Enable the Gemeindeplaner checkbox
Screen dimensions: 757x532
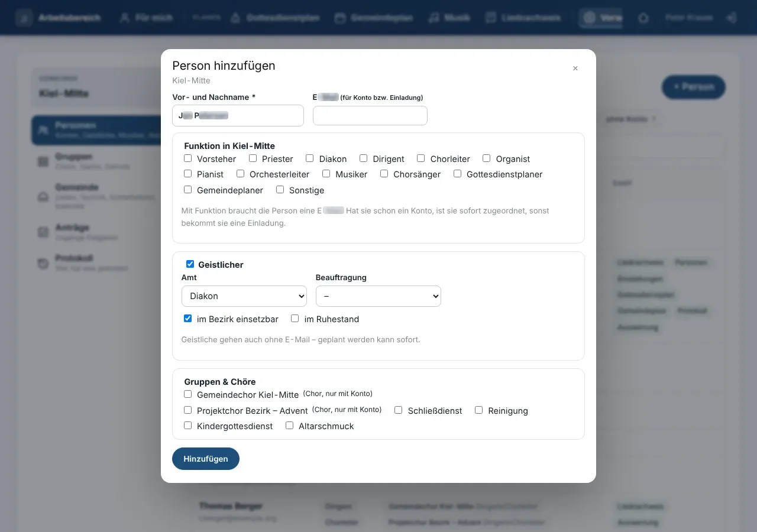pos(187,190)
